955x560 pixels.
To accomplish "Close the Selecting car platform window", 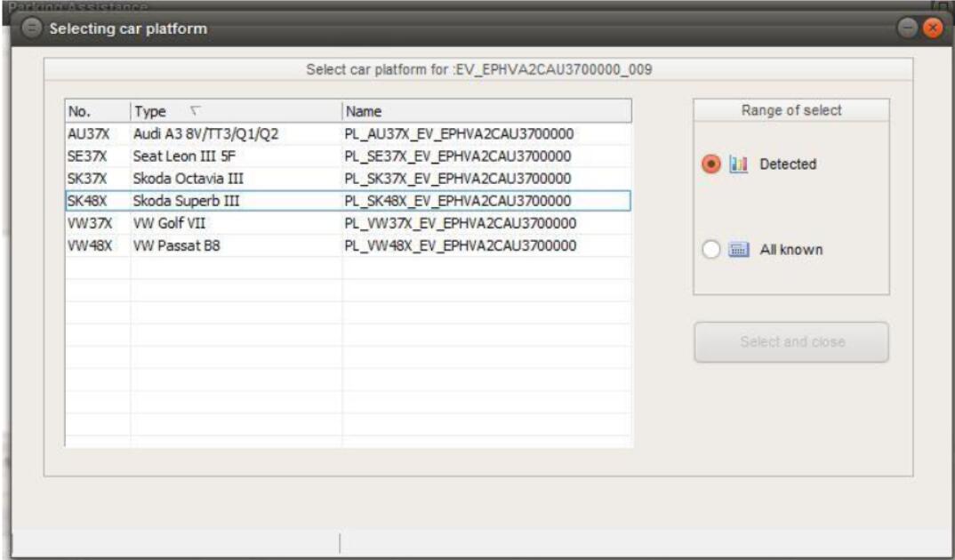I will (933, 28).
